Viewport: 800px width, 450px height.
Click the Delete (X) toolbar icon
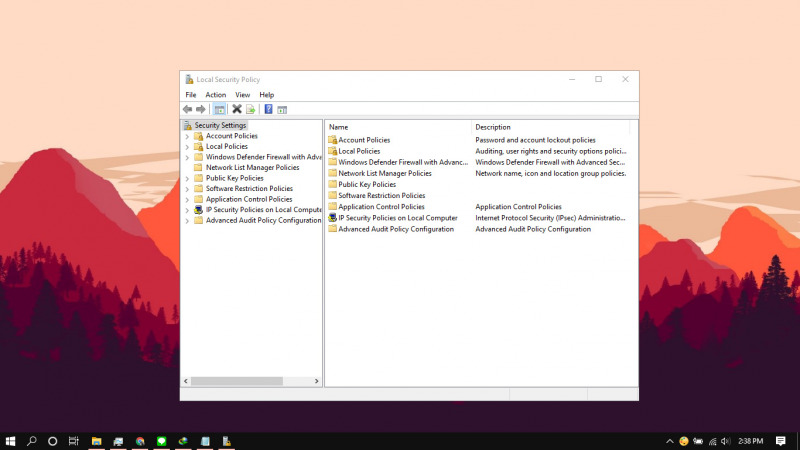point(237,109)
